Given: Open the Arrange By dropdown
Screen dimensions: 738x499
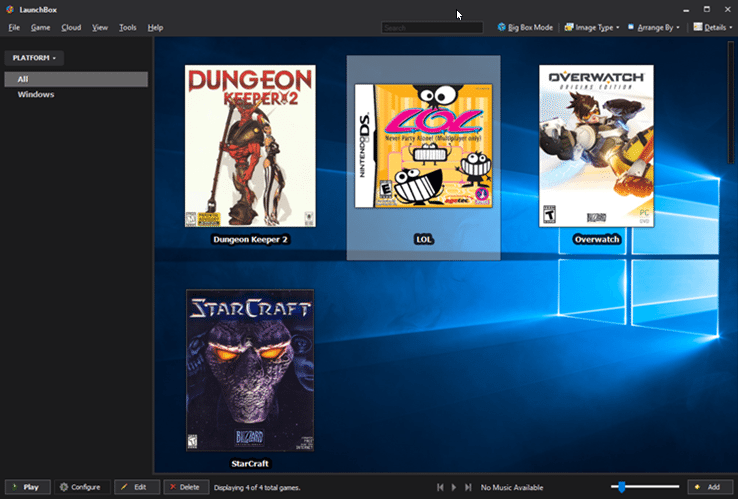Looking at the screenshot, I should point(654,27).
